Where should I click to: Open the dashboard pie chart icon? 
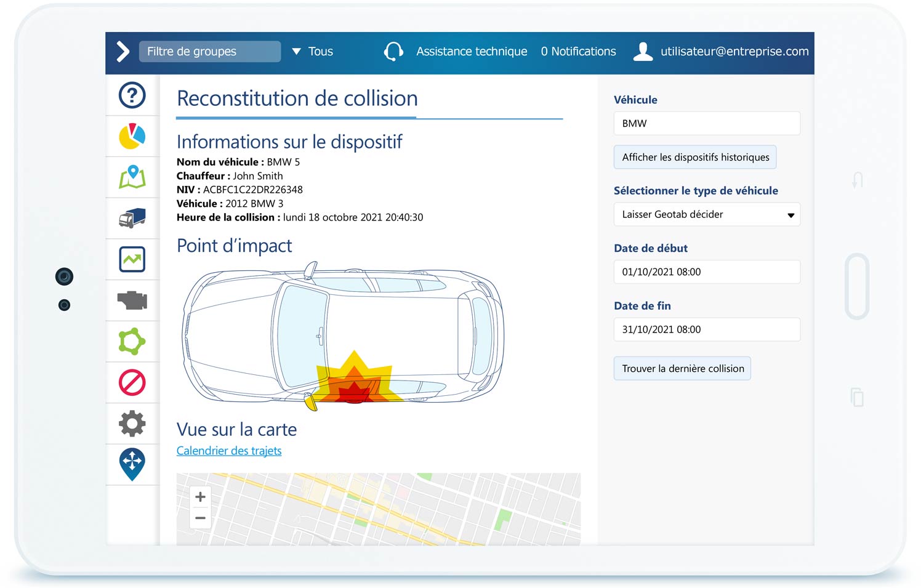132,136
